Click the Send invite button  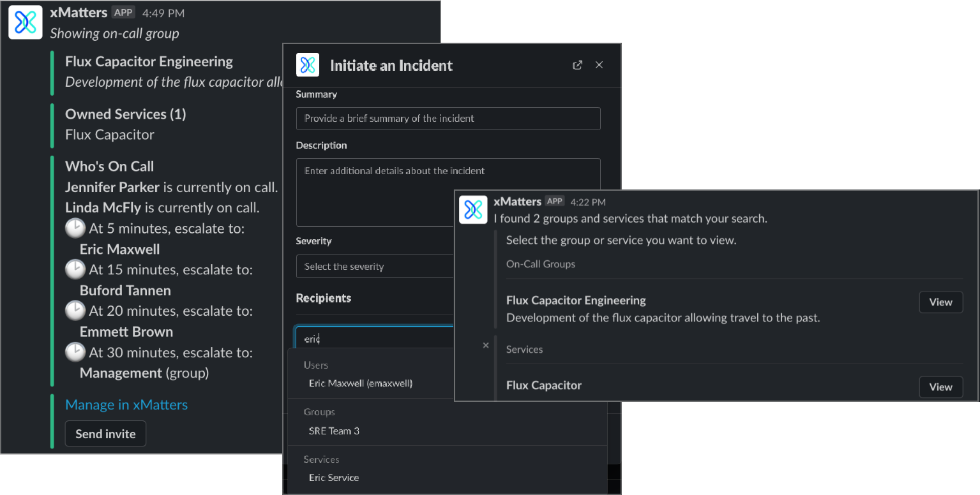(x=105, y=434)
